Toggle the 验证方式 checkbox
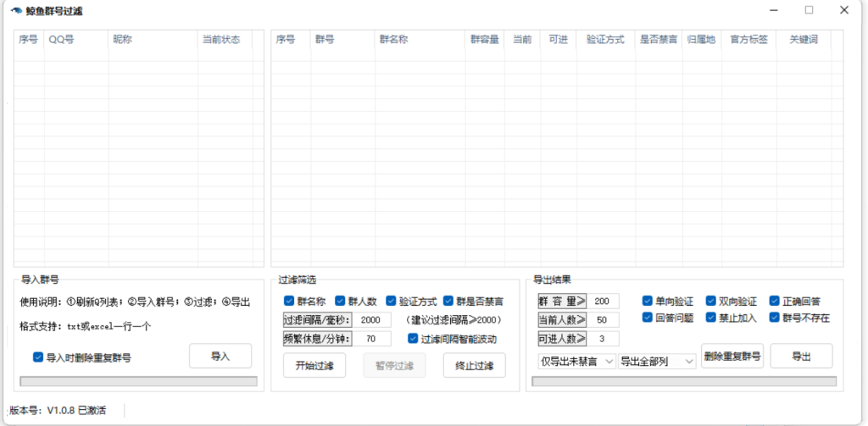 [x=392, y=301]
